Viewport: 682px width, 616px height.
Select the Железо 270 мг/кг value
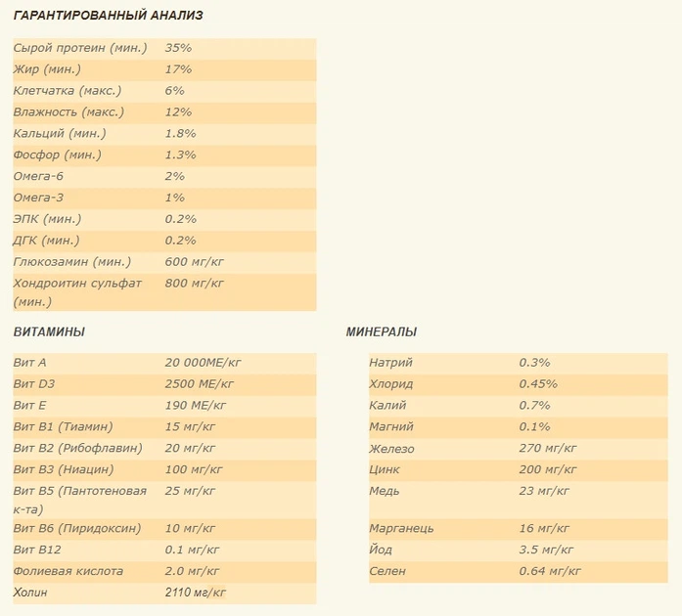point(548,448)
